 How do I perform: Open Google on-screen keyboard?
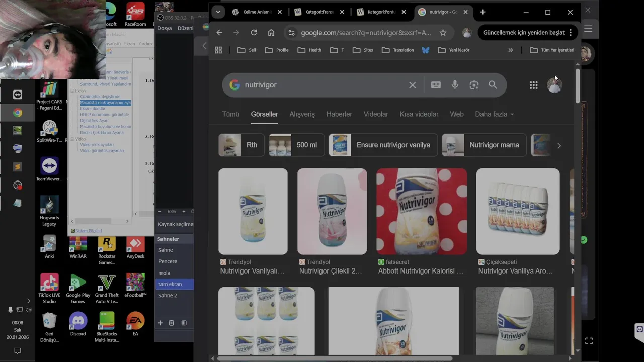coord(436,85)
